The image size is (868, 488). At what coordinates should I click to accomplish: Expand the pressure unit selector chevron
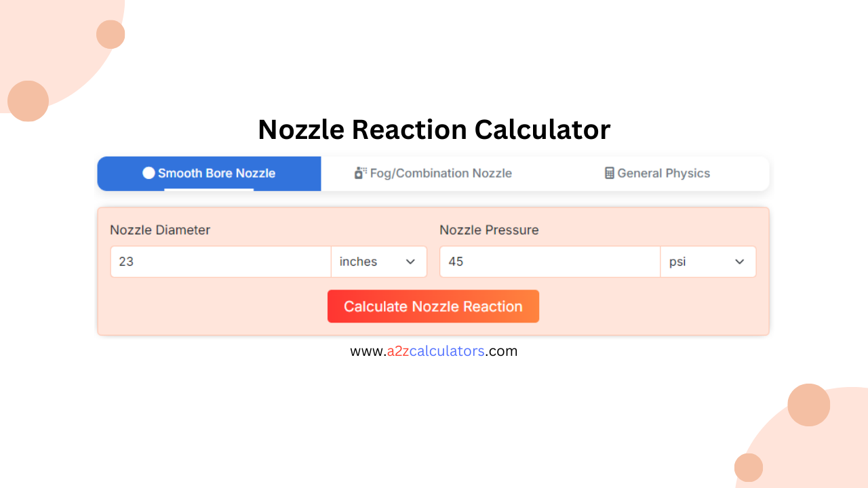click(x=740, y=262)
